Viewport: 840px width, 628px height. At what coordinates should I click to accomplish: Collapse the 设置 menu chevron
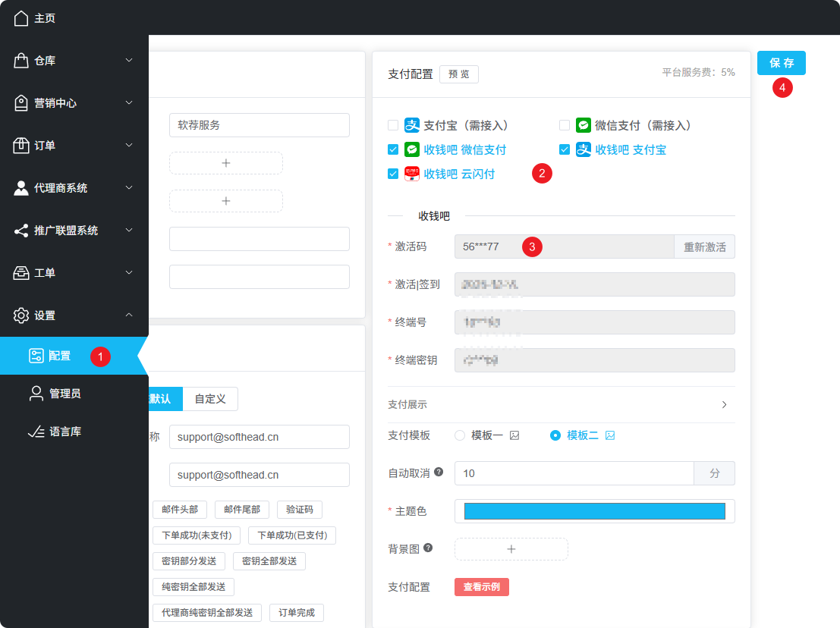[128, 316]
